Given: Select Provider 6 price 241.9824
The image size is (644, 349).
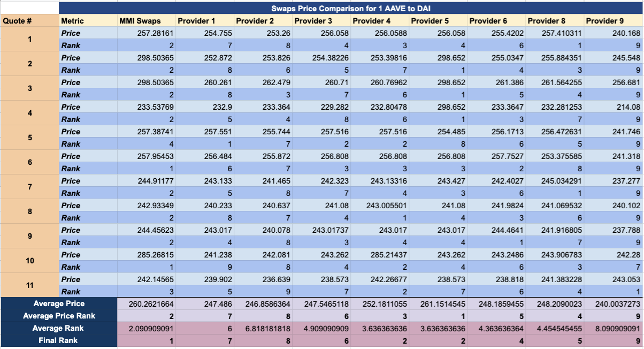Looking at the screenshot, I should point(496,206).
